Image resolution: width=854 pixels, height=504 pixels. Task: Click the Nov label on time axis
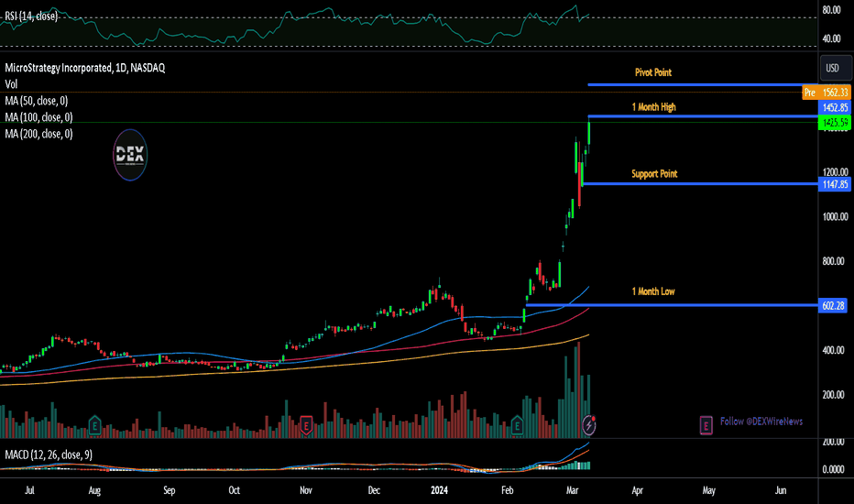[305, 490]
